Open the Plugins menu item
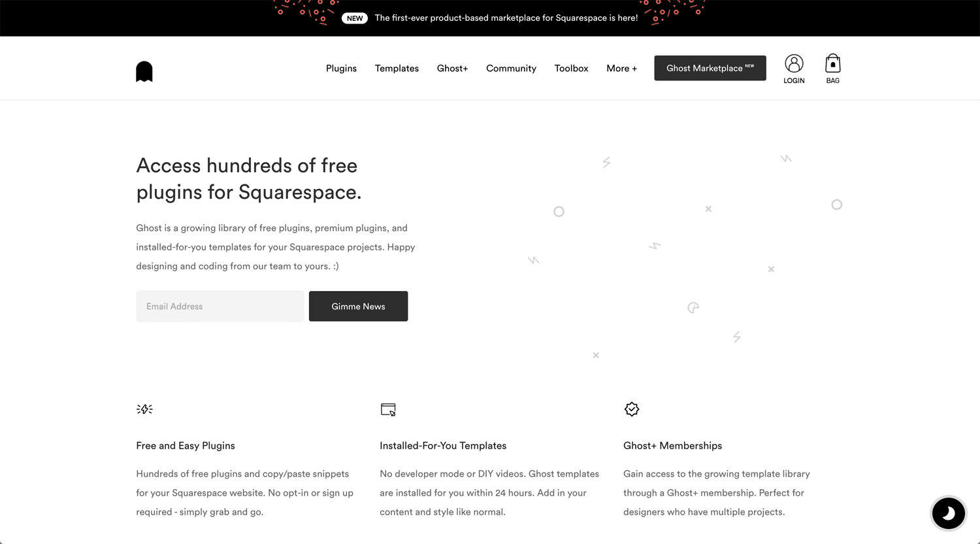980x544 pixels. pos(341,68)
